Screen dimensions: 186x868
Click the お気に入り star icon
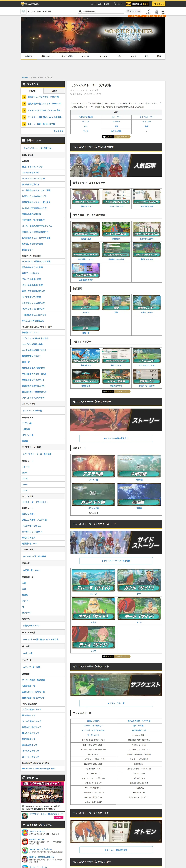click(x=149, y=11)
